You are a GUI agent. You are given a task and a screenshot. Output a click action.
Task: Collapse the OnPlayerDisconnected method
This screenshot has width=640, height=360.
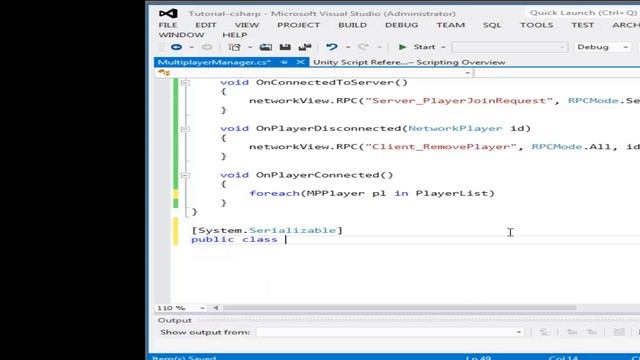185,129
